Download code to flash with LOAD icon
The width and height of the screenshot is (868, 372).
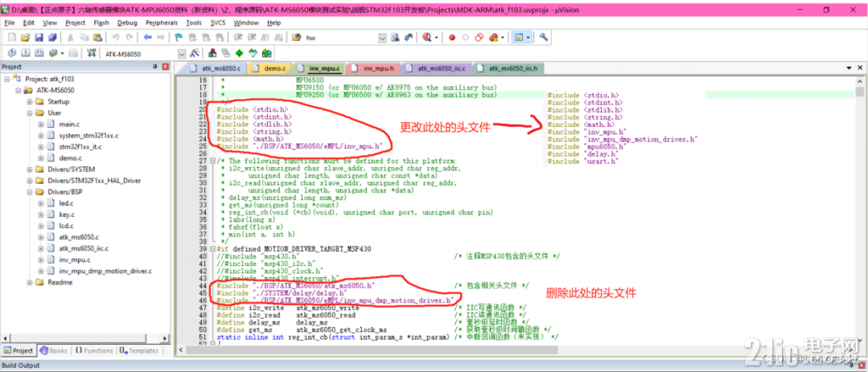click(x=92, y=53)
